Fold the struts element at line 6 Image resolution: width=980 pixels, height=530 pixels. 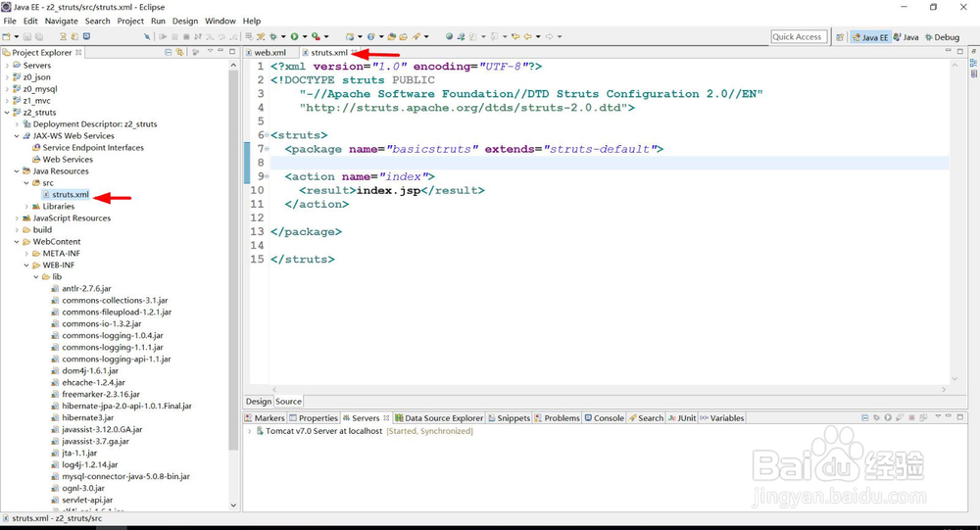(267, 135)
